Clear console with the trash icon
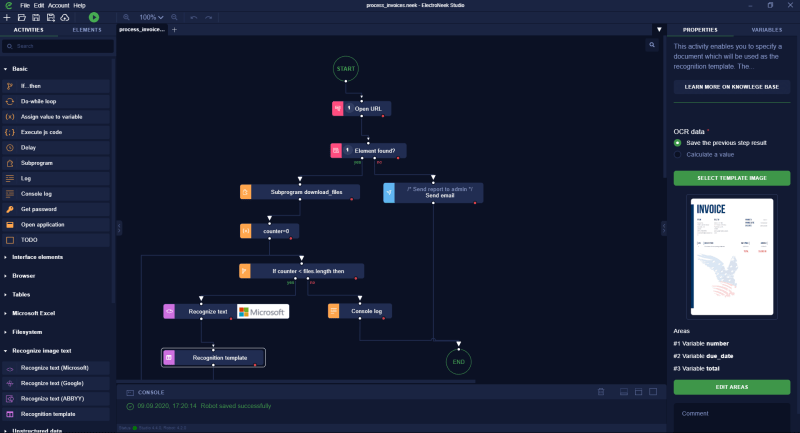The height and width of the screenshot is (433, 800). pos(600,392)
